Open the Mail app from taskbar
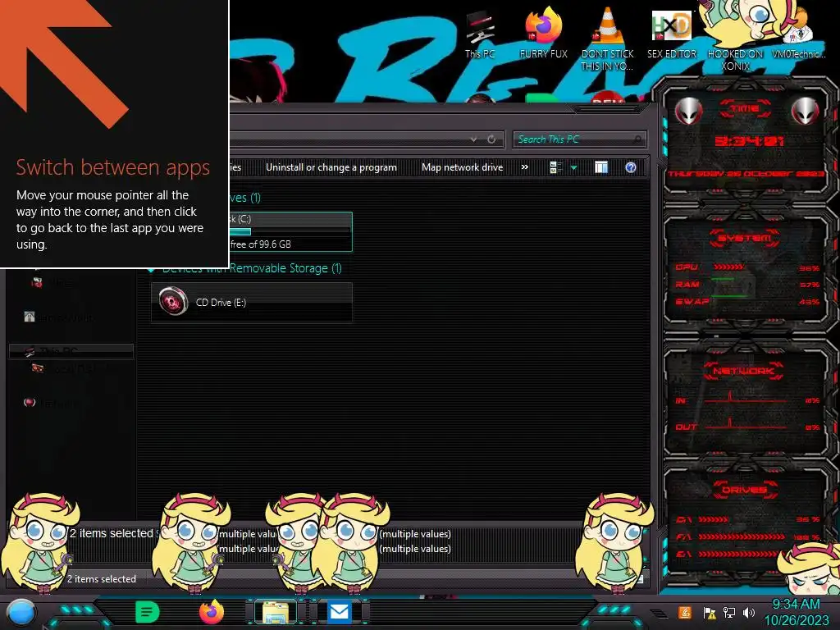840x630 pixels. pyautogui.click(x=339, y=612)
